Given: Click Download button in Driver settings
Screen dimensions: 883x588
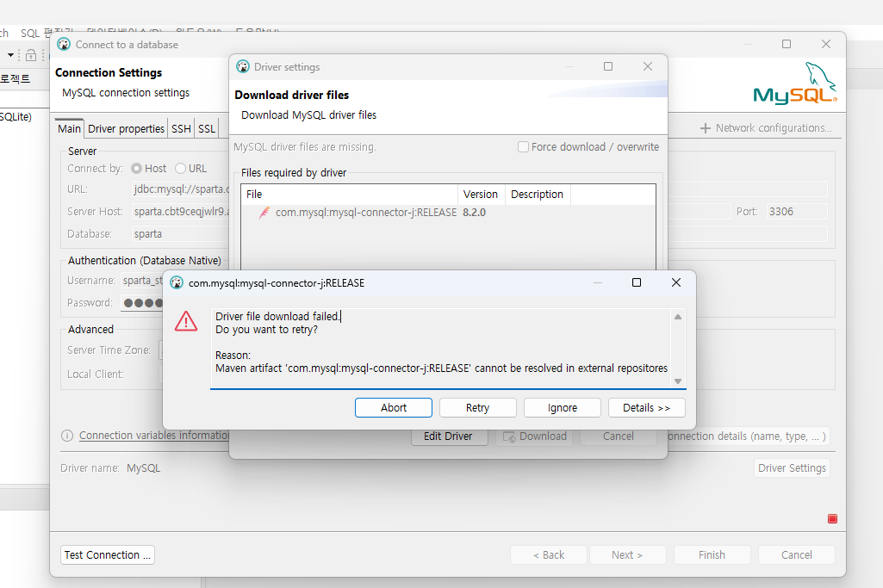Looking at the screenshot, I should pyautogui.click(x=534, y=436).
